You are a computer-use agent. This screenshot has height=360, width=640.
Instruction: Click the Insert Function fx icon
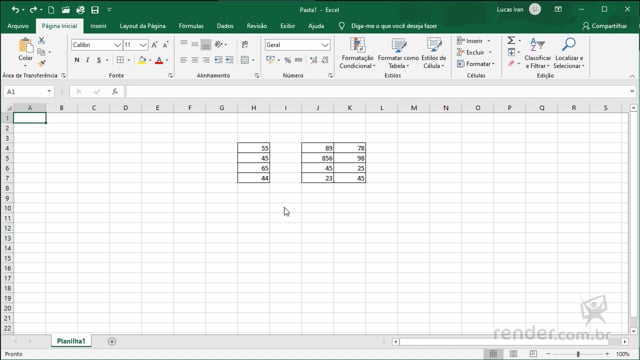115,91
